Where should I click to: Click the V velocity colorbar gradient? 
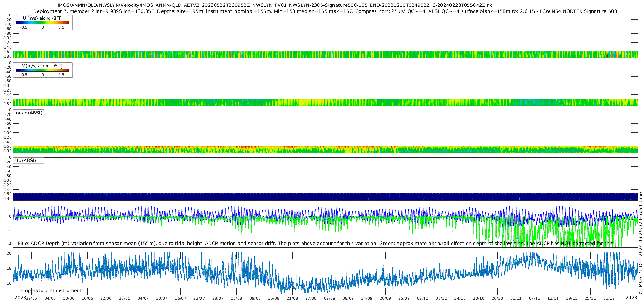pyautogui.click(x=43, y=70)
